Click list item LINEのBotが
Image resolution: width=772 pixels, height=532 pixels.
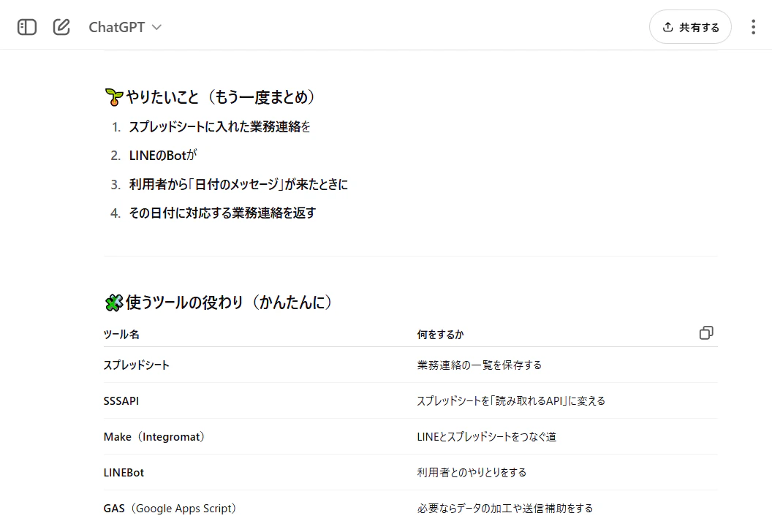pyautogui.click(x=163, y=156)
